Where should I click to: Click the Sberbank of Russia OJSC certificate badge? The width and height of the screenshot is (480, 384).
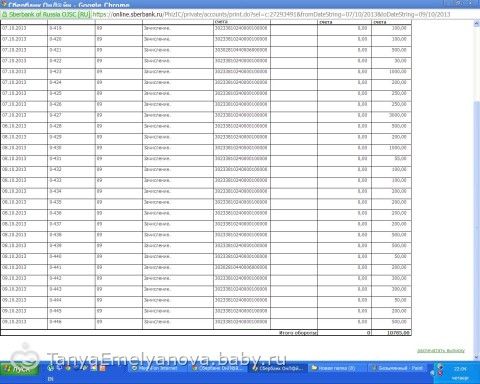click(46, 15)
